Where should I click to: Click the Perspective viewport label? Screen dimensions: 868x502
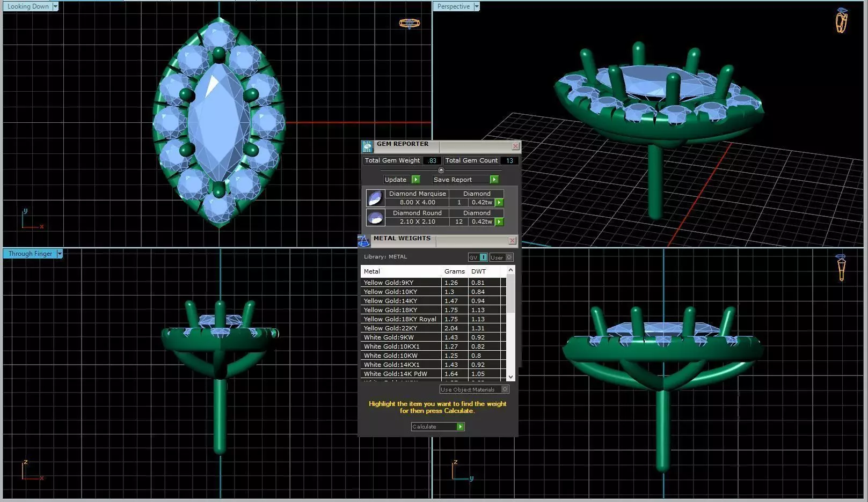[453, 6]
